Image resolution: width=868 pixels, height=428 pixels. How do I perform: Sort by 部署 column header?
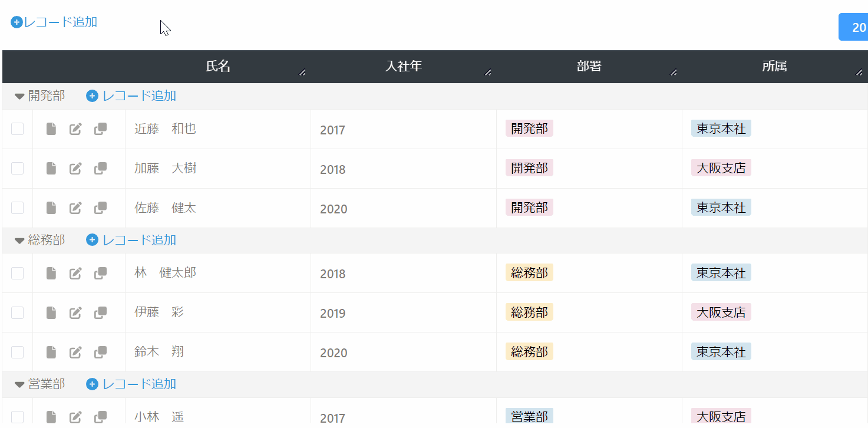(x=589, y=66)
